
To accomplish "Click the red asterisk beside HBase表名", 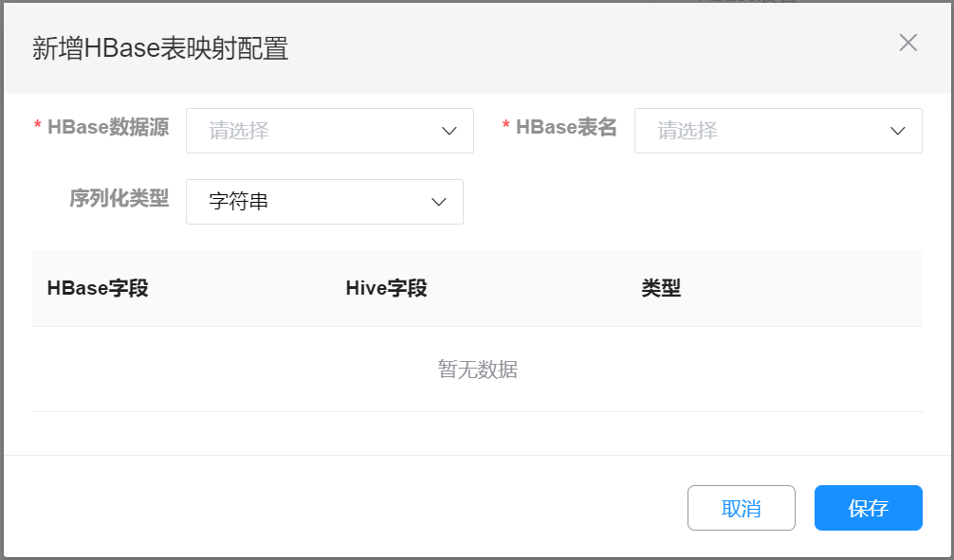I will [x=506, y=128].
